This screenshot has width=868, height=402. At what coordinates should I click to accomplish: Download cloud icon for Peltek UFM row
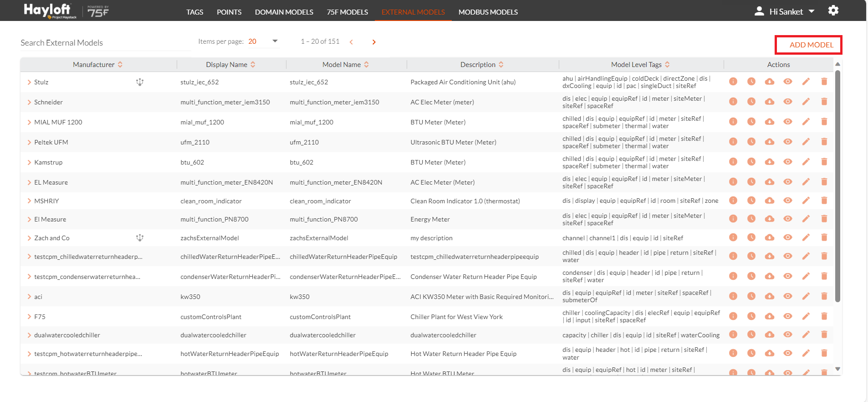click(770, 142)
